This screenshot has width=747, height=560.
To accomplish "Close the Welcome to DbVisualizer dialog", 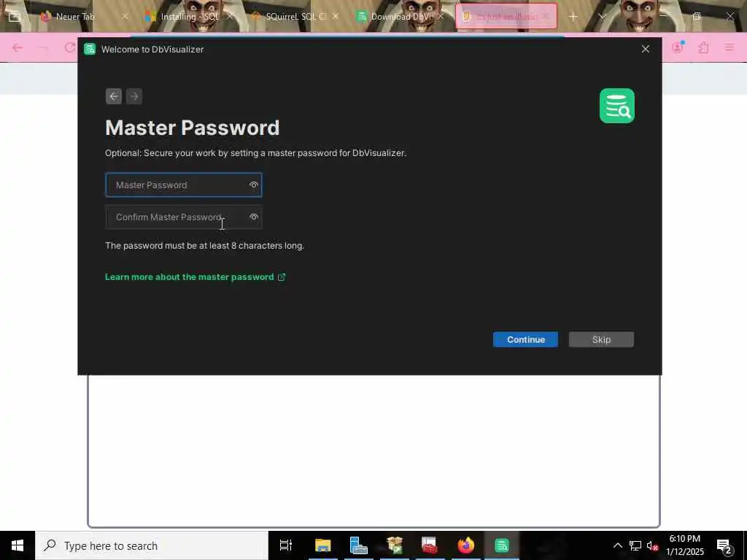I will [x=646, y=49].
